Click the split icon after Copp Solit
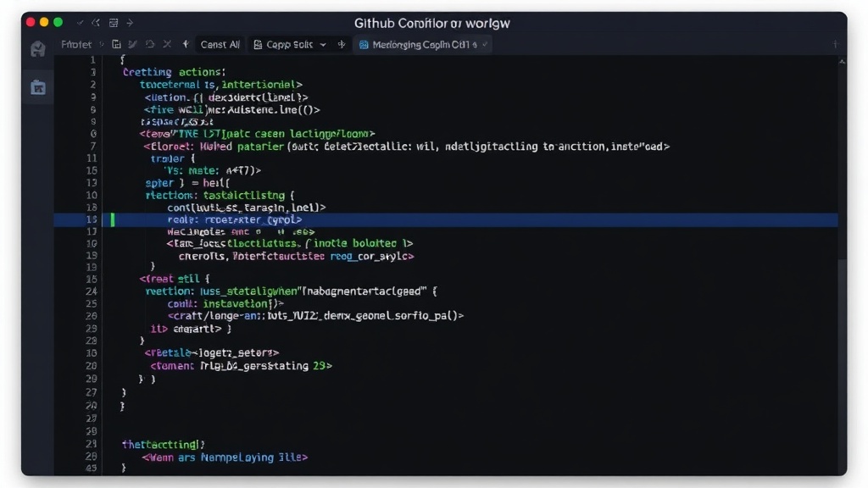 pos(342,44)
